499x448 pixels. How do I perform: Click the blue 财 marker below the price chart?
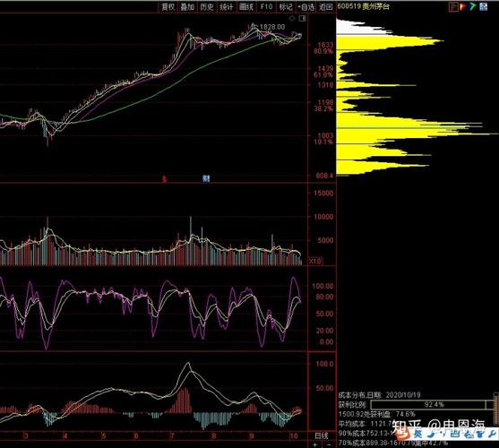[206, 179]
